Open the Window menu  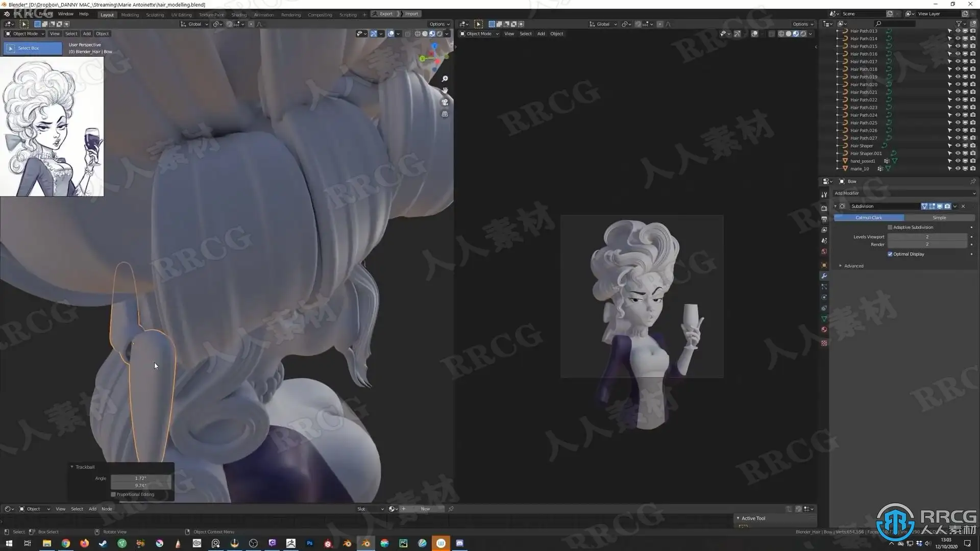pos(65,14)
